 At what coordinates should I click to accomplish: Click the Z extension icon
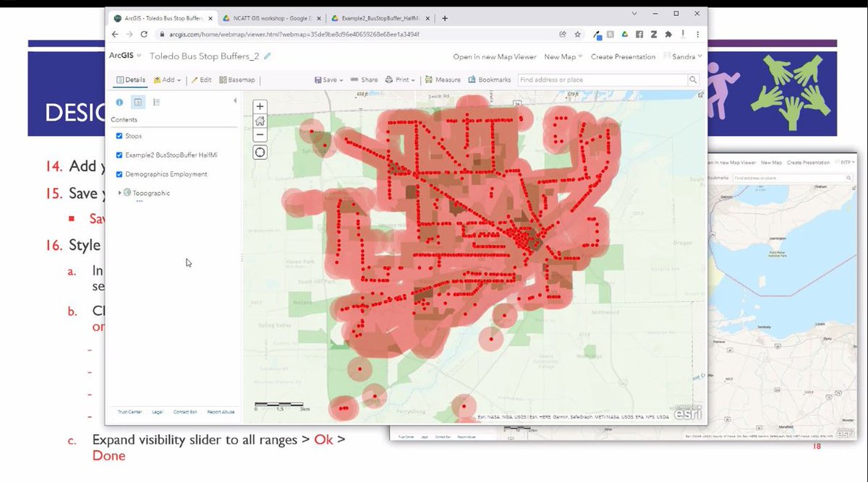coord(654,34)
